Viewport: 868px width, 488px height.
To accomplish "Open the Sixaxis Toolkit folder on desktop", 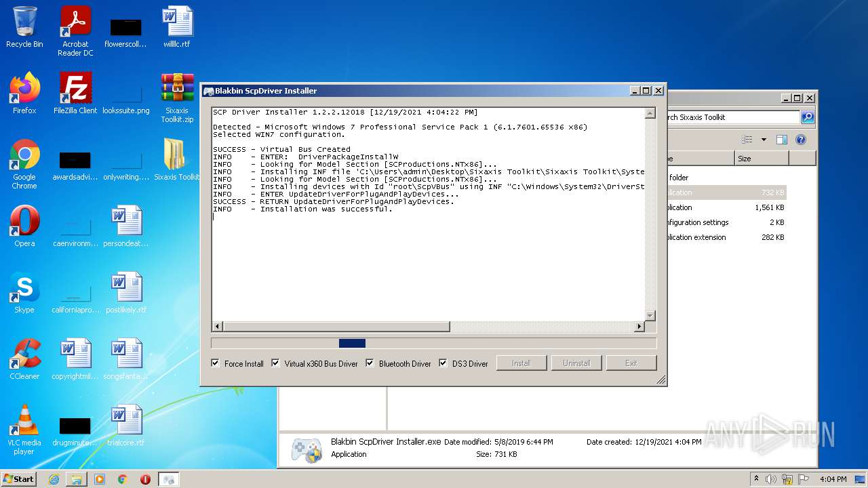I will point(178,160).
